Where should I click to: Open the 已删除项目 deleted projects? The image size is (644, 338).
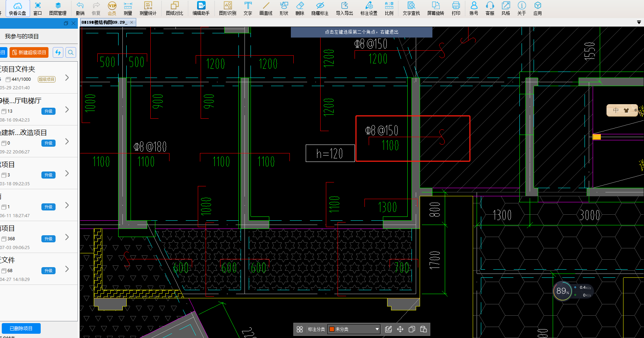tap(21, 328)
